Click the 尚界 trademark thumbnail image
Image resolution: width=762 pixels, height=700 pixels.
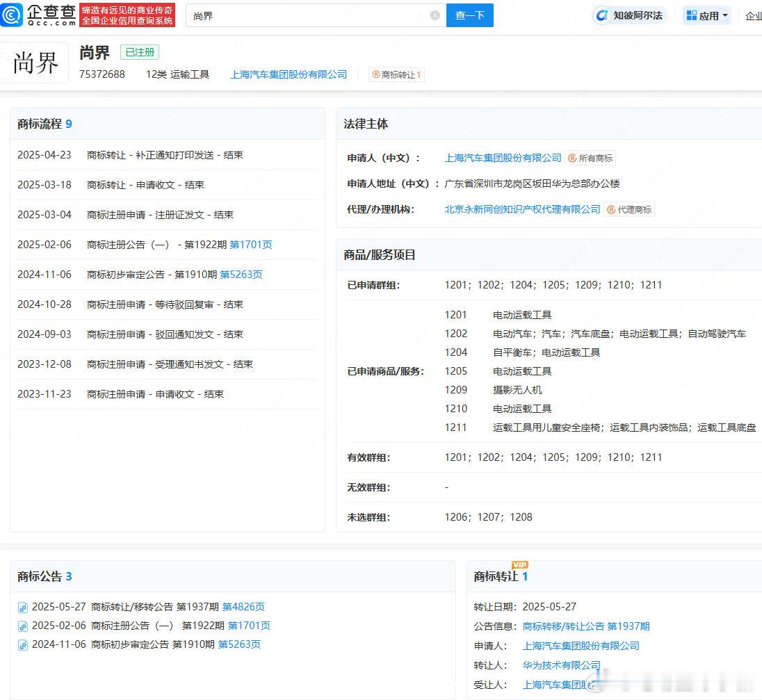35,63
